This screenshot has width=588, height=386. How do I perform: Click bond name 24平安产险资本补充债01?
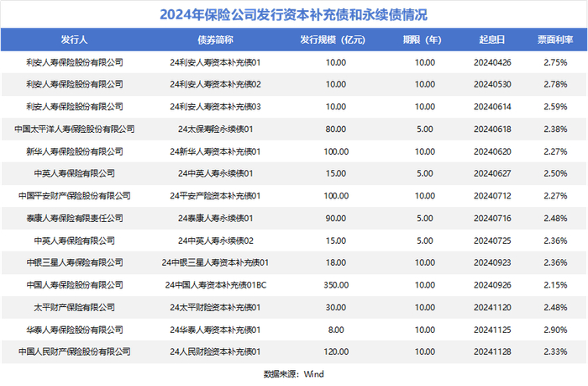tap(215, 196)
